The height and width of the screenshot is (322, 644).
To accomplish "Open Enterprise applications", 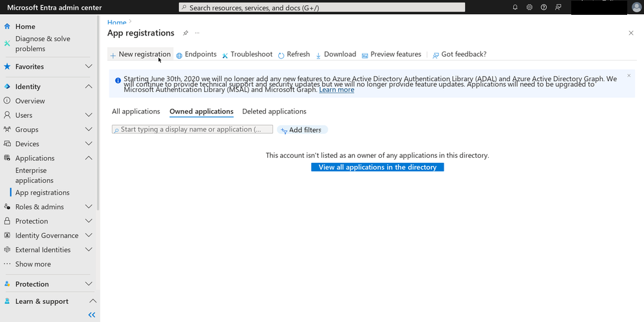I will click(35, 175).
